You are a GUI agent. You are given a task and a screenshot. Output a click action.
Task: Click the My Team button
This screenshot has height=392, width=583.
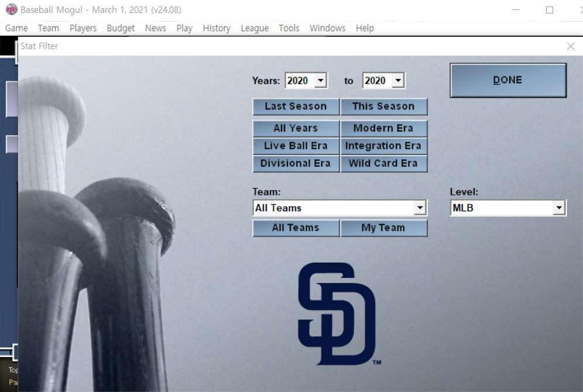(384, 228)
